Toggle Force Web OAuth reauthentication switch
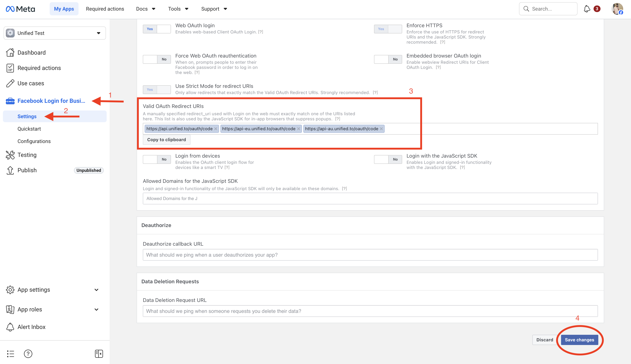Image resolution: width=631 pixels, height=364 pixels. tap(157, 59)
